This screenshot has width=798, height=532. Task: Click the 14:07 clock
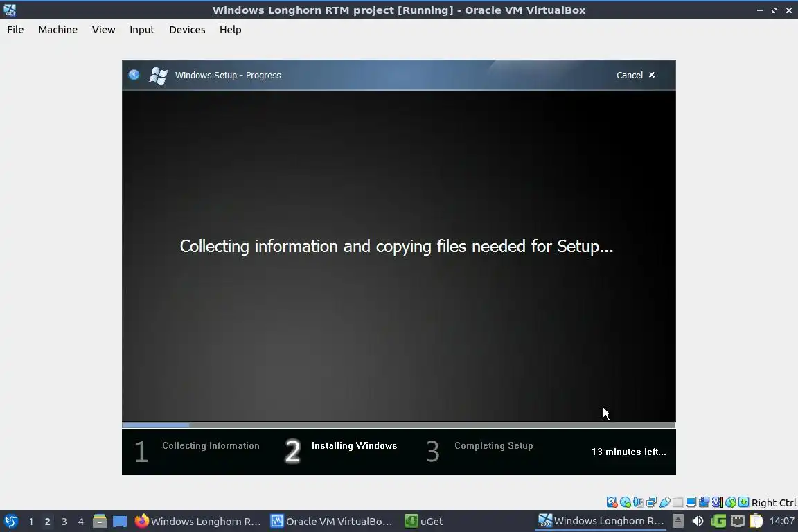coord(781,521)
